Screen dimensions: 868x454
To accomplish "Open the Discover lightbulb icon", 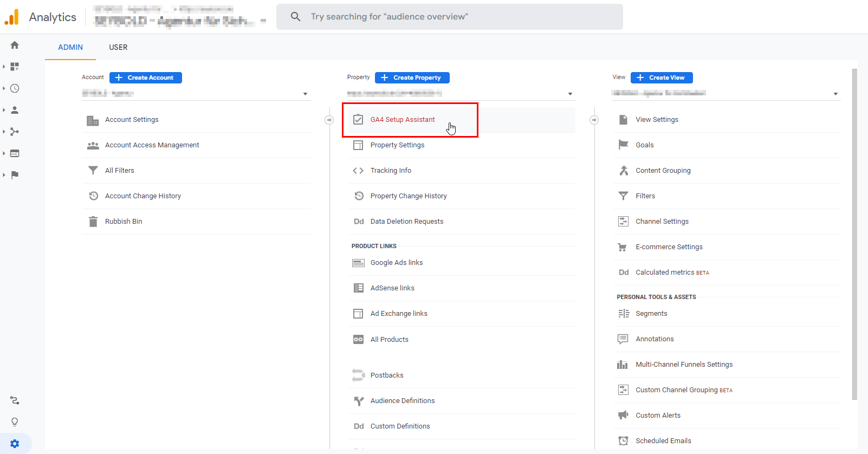I will [x=15, y=422].
